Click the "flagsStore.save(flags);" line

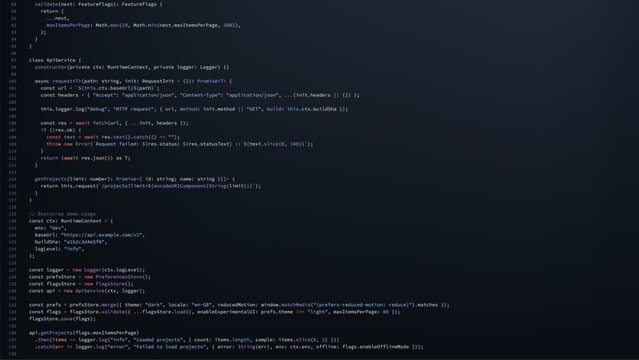(x=62, y=318)
